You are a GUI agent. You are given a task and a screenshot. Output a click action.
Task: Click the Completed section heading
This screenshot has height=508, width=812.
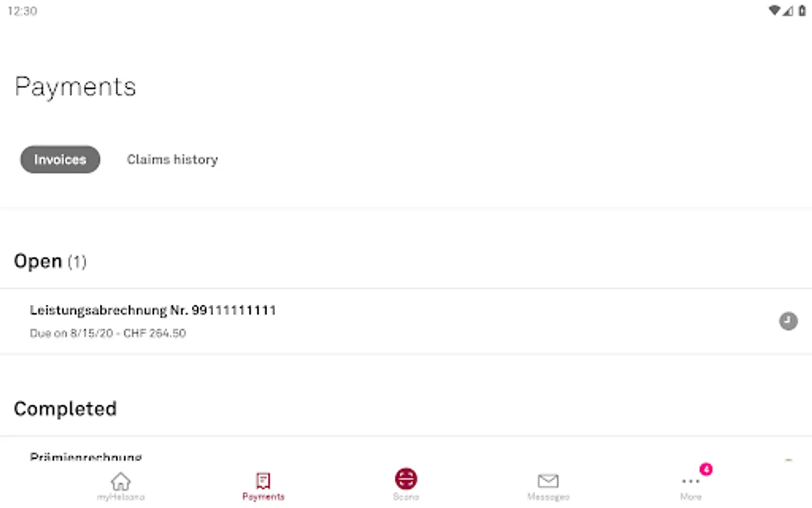pos(65,409)
